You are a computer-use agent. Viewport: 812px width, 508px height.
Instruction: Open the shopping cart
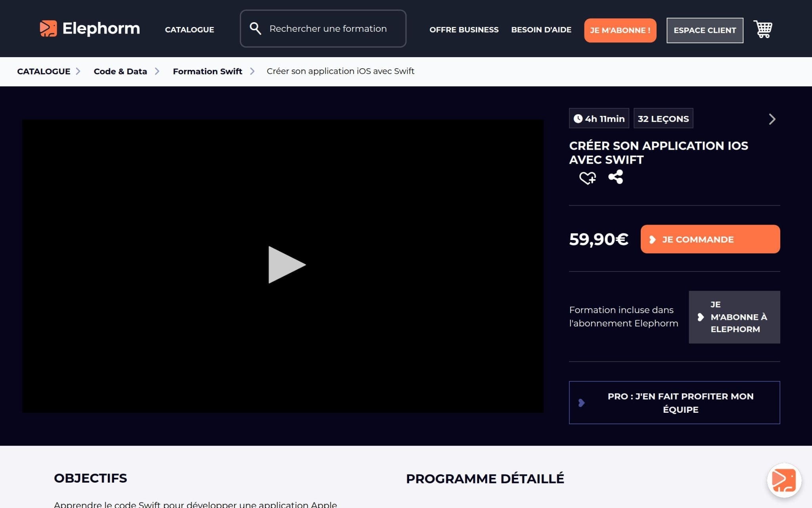click(763, 29)
